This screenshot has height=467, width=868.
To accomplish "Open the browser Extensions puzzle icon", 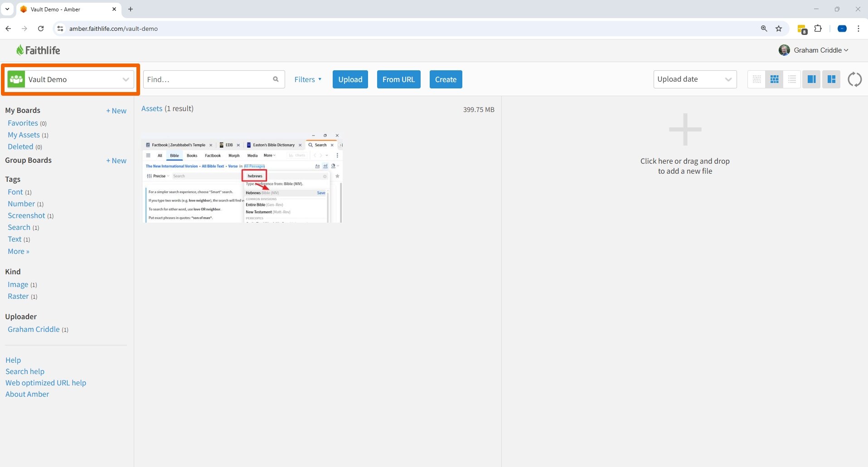I will tap(818, 29).
